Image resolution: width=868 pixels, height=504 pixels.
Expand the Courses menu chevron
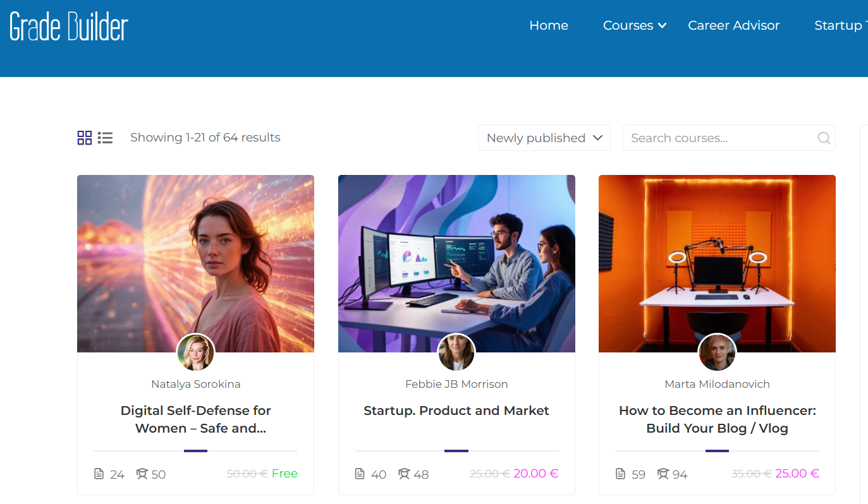[x=662, y=26]
